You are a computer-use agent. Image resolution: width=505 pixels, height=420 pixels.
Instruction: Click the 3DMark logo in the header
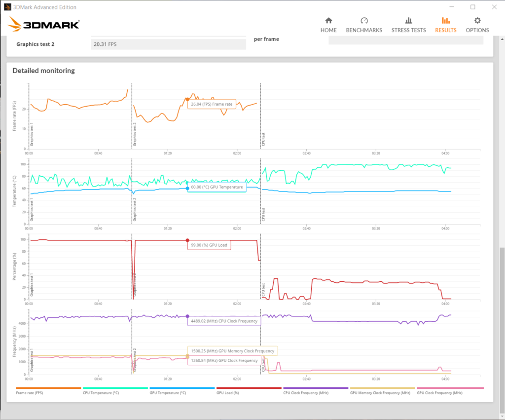(x=43, y=24)
